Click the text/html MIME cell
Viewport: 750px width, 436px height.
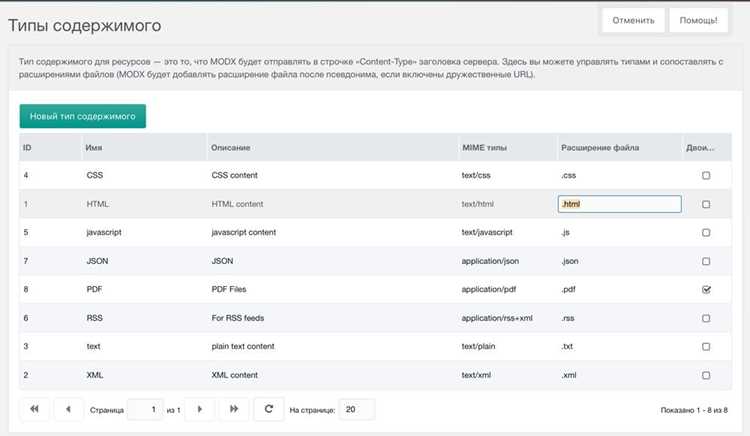click(x=477, y=204)
